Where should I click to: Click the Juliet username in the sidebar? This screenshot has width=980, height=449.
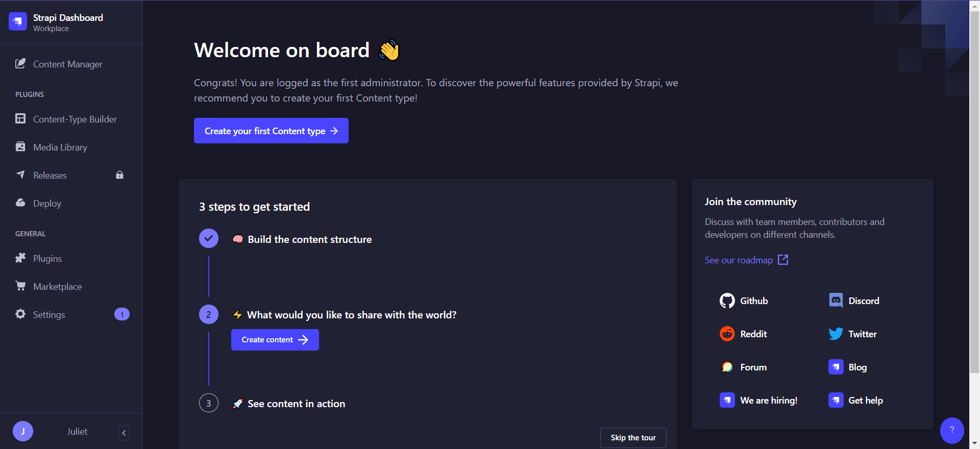tap(77, 432)
